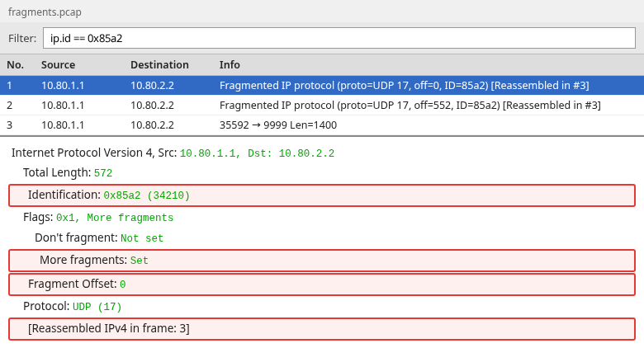
Task: Select the Don't fragment: Not set line
Action: [99, 238]
